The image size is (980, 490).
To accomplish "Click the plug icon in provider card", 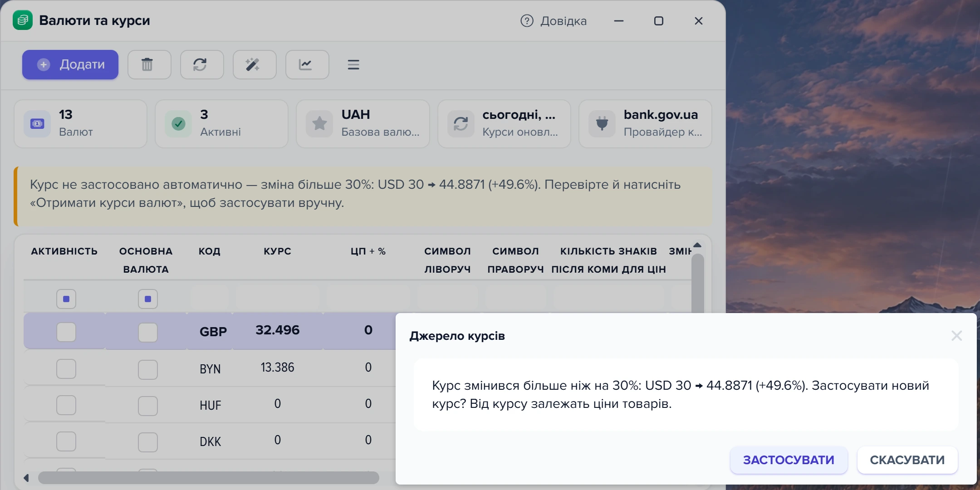I will (x=602, y=123).
